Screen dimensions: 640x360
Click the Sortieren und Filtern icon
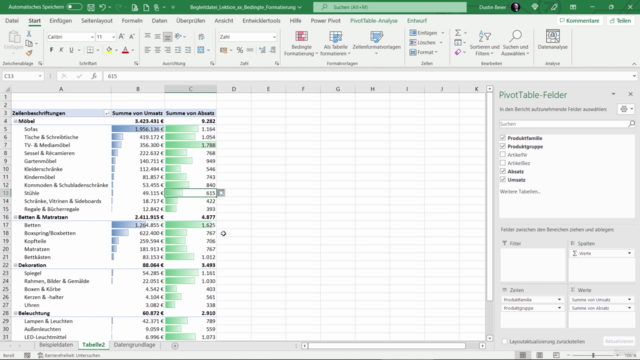pos(484,37)
